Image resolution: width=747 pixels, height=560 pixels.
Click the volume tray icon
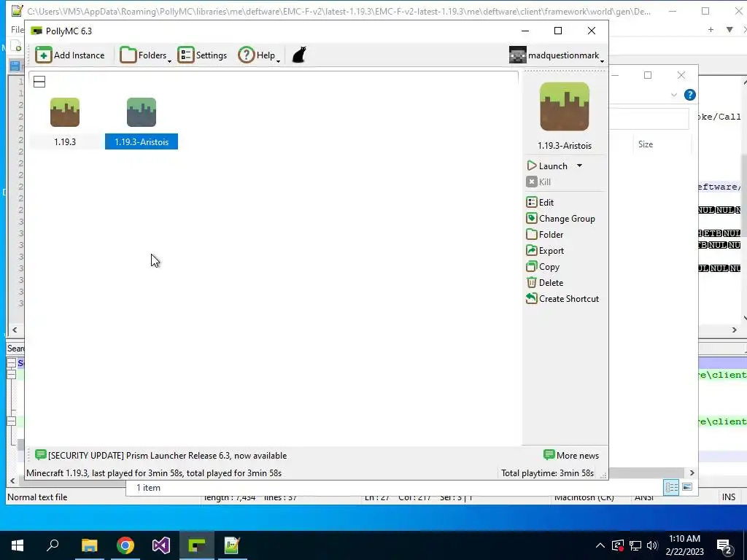(652, 545)
